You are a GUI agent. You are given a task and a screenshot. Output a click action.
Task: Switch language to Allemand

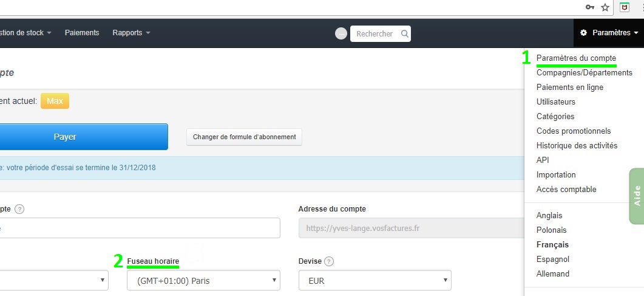pos(553,274)
